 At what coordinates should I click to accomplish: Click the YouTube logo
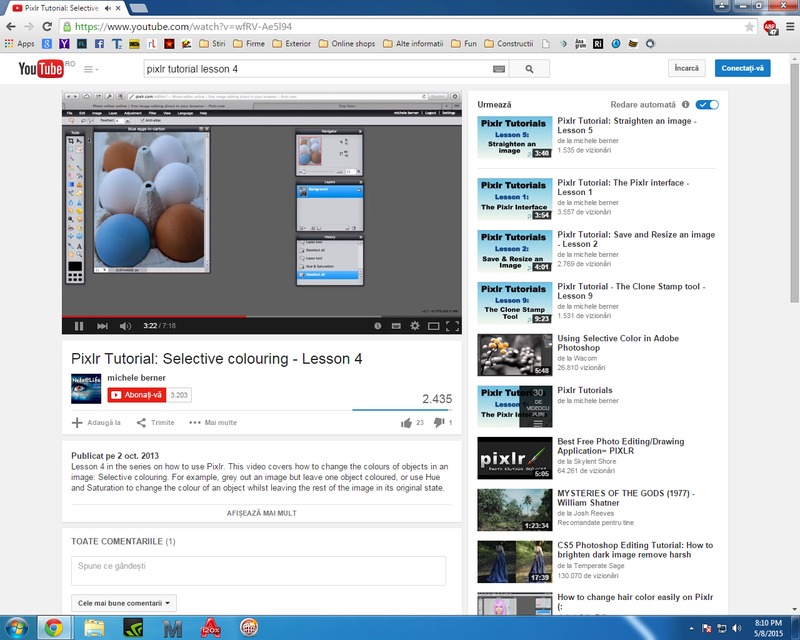click(x=41, y=68)
